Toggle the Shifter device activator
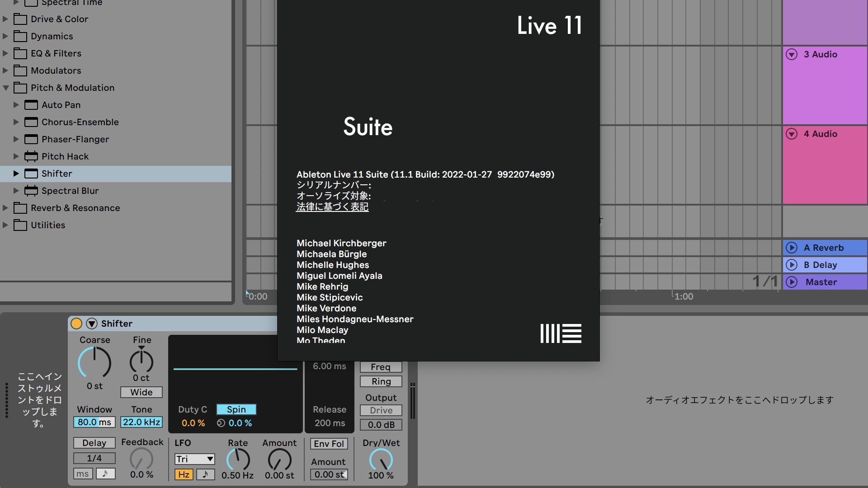 (x=76, y=324)
